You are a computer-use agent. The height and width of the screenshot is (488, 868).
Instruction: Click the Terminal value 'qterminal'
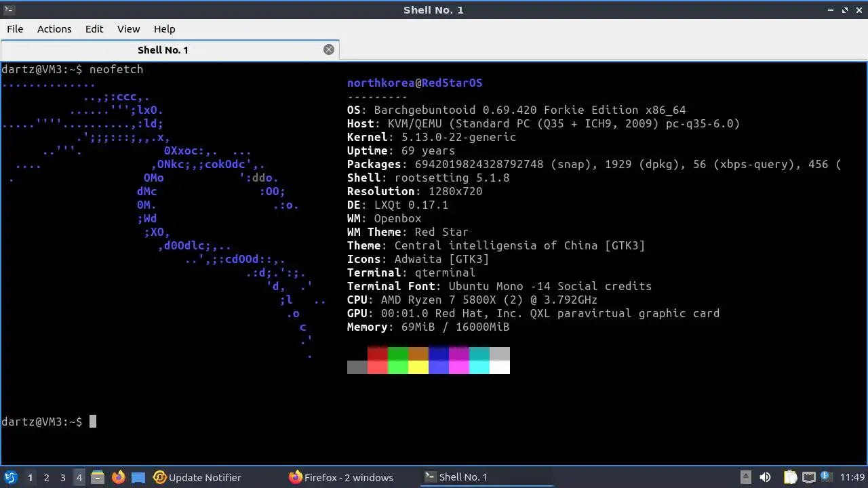445,272
